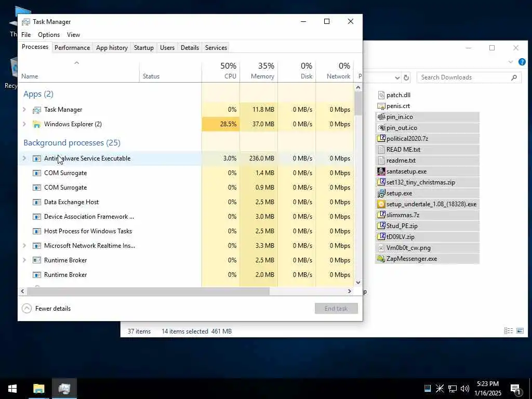Expand the Antimalware Service Executable row

point(24,158)
